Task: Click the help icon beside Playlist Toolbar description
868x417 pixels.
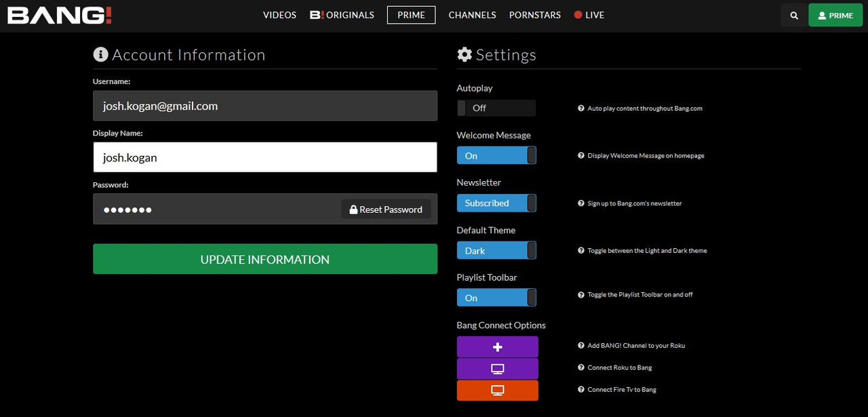Action: point(581,295)
